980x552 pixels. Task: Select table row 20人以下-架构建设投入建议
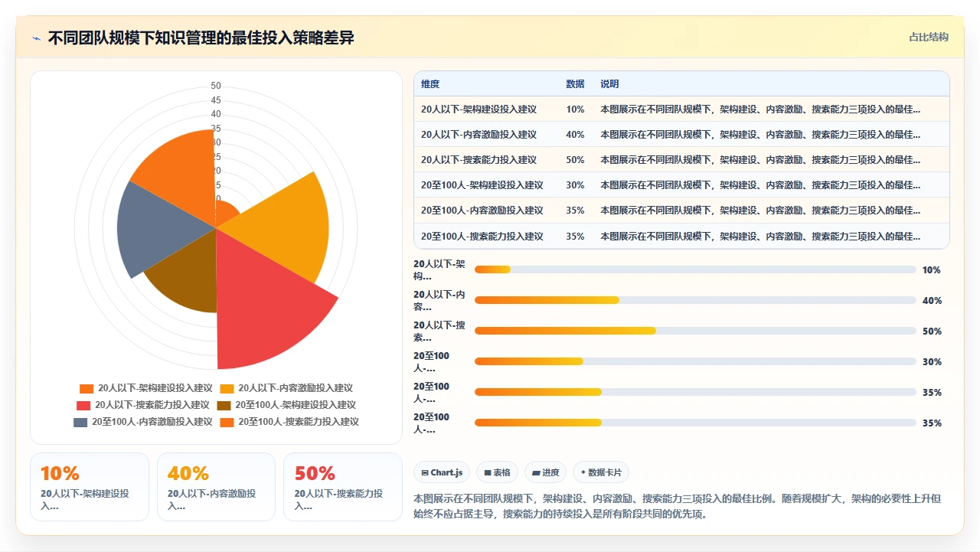click(x=681, y=109)
